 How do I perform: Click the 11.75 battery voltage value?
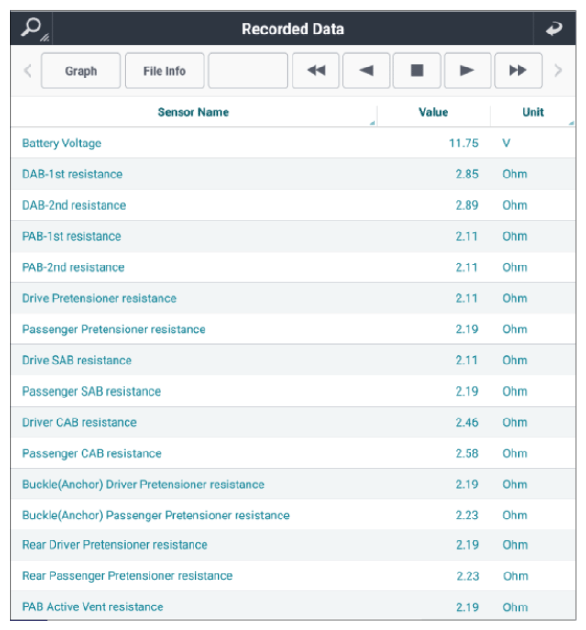tap(463, 143)
